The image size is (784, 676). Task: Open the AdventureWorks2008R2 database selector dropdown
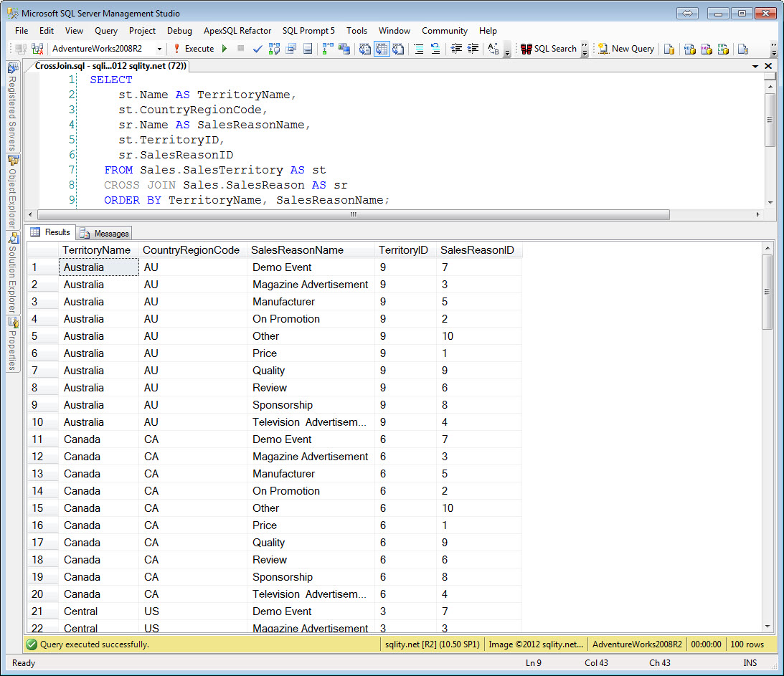[x=159, y=49]
